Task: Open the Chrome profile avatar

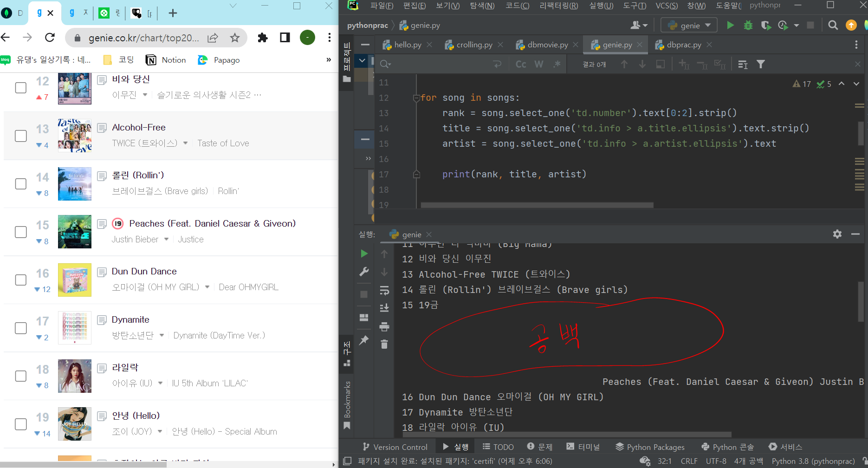Action: tap(307, 38)
